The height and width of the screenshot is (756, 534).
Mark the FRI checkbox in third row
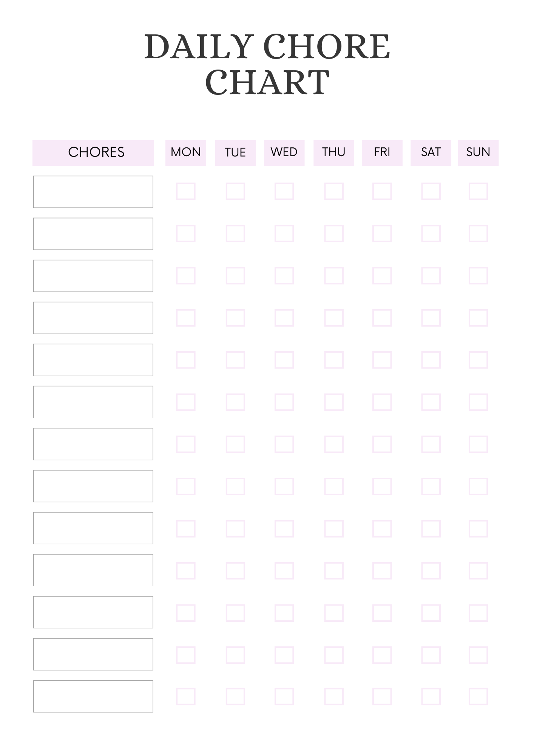click(x=382, y=276)
